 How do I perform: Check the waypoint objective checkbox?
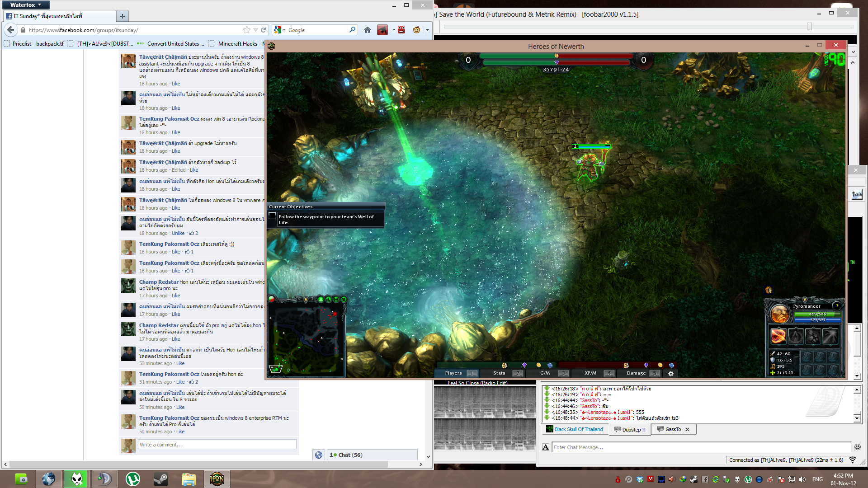[272, 216]
